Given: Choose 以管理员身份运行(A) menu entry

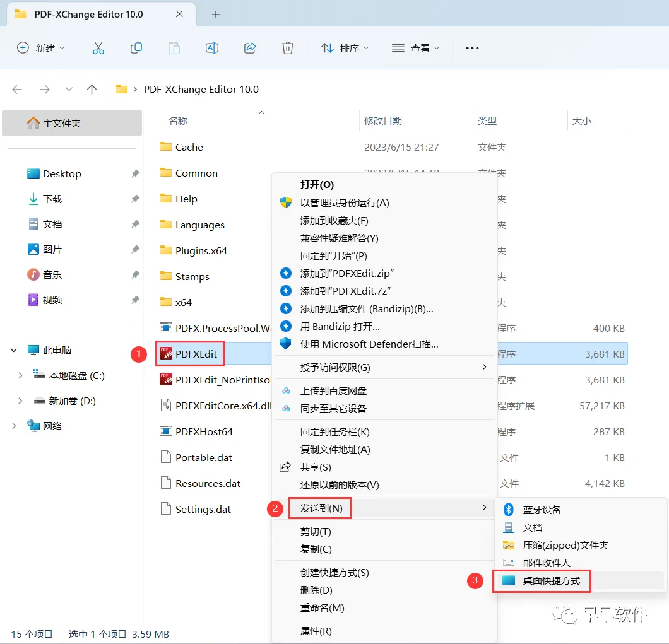Looking at the screenshot, I should [345, 202].
